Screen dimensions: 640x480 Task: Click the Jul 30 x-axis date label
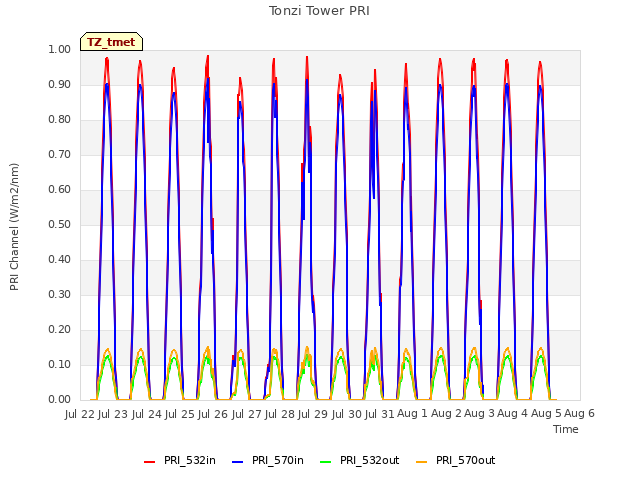click(x=347, y=414)
